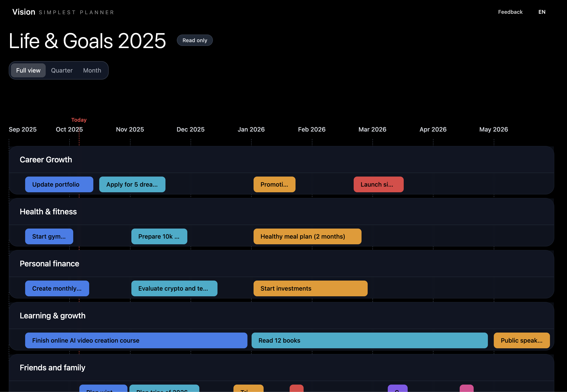Switch to Month view
Screen dimensions: 567x392
(x=92, y=71)
